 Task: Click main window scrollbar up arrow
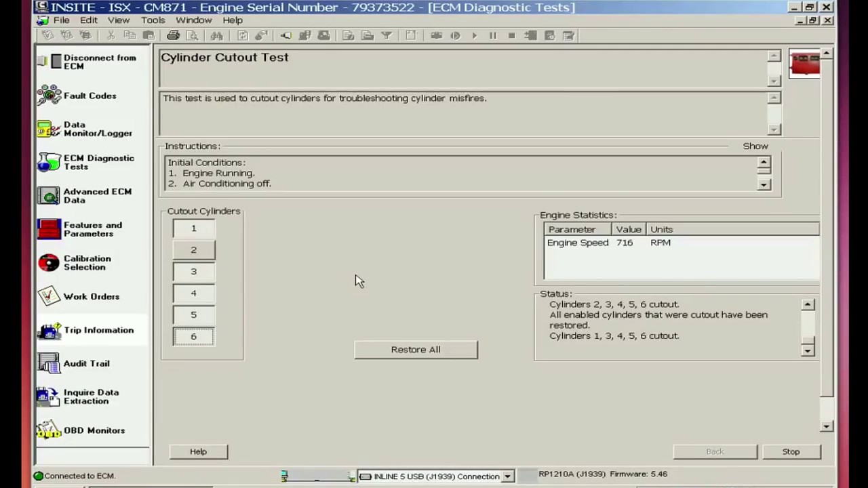827,53
